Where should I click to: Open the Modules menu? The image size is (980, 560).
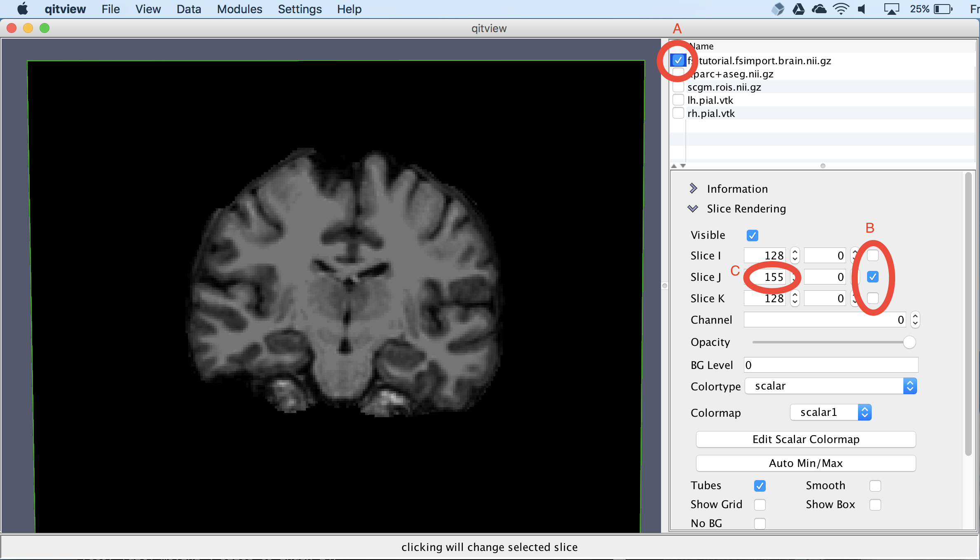239,9
